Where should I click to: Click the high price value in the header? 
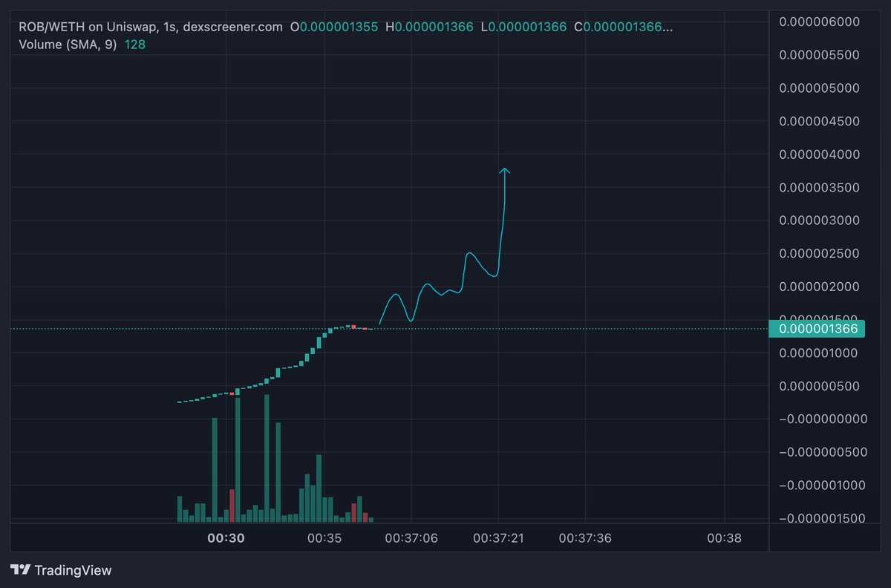point(434,27)
